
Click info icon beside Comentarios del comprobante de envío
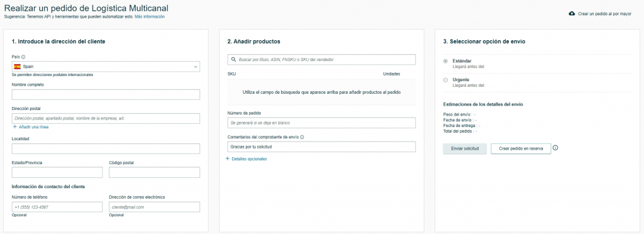(x=302, y=137)
